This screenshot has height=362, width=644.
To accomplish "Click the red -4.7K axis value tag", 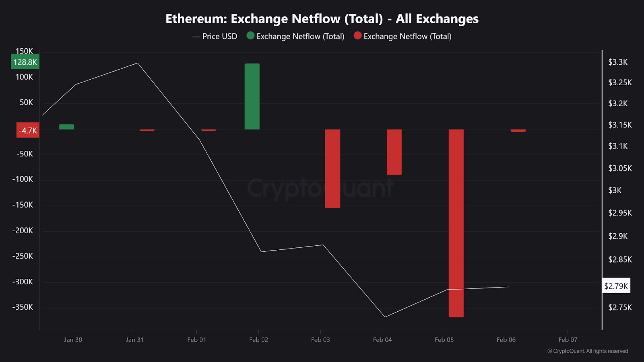I will pos(28,130).
